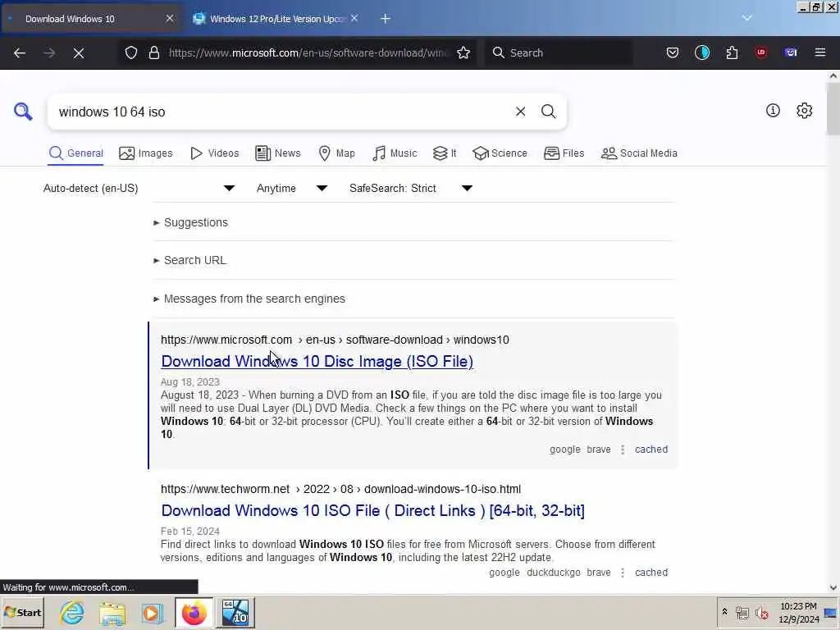
Task: Open the 64/10 app in taskbar
Action: click(235, 613)
